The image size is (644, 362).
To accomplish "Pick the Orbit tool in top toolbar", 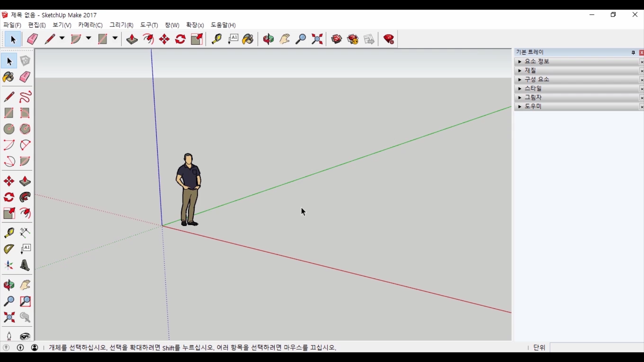I will (268, 39).
